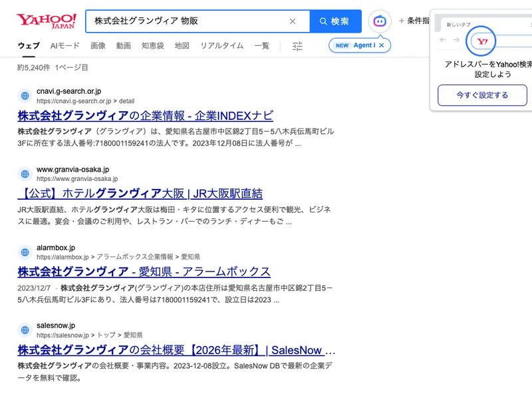Screen dimensions: 532x394
Task: Close the Agent i tooltip
Action: (x=382, y=45)
